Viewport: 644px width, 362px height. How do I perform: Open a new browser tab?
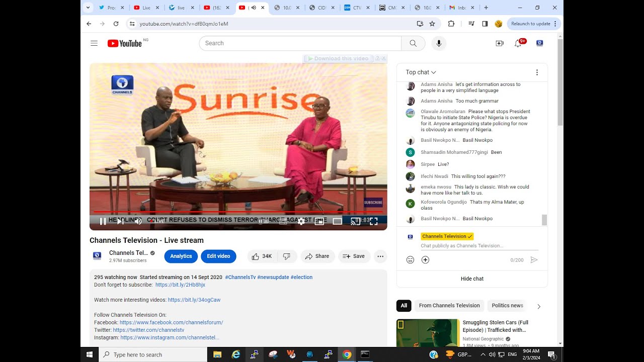point(486,8)
